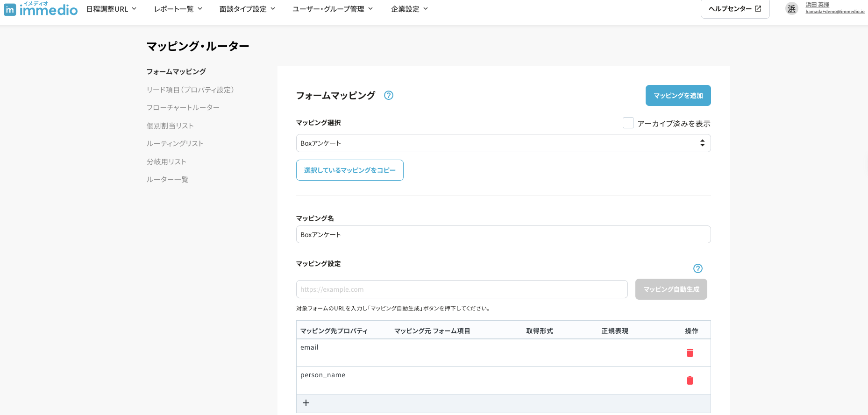Click the user avatar icon 浜
The width and height of the screenshot is (868, 415).
point(791,9)
